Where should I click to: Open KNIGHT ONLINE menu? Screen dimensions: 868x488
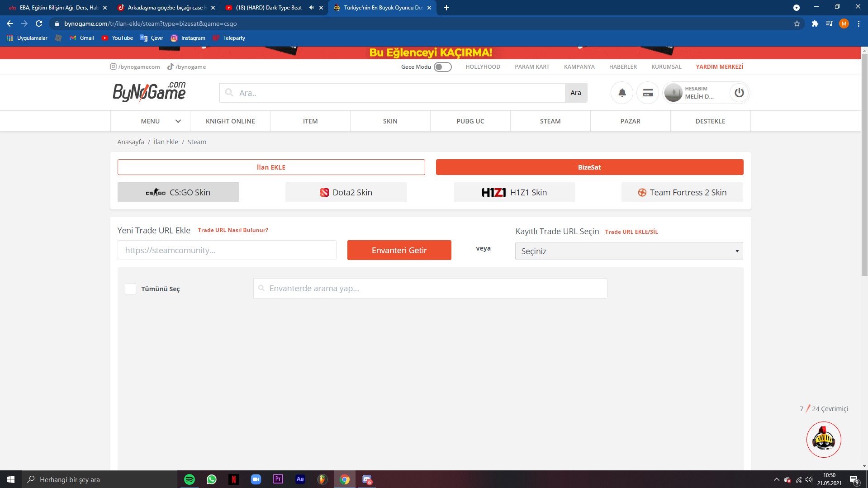click(x=230, y=121)
